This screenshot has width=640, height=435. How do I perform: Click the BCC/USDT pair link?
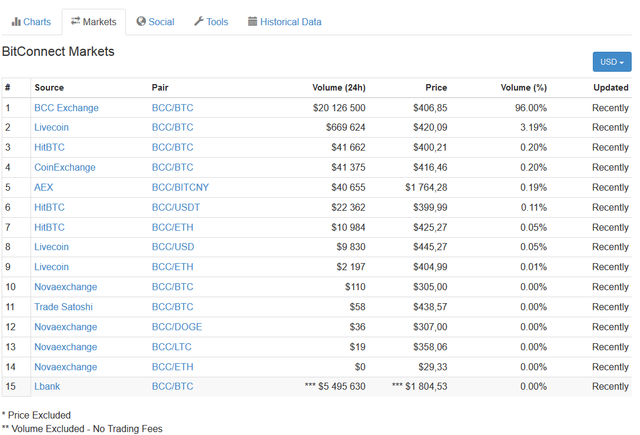(x=176, y=207)
